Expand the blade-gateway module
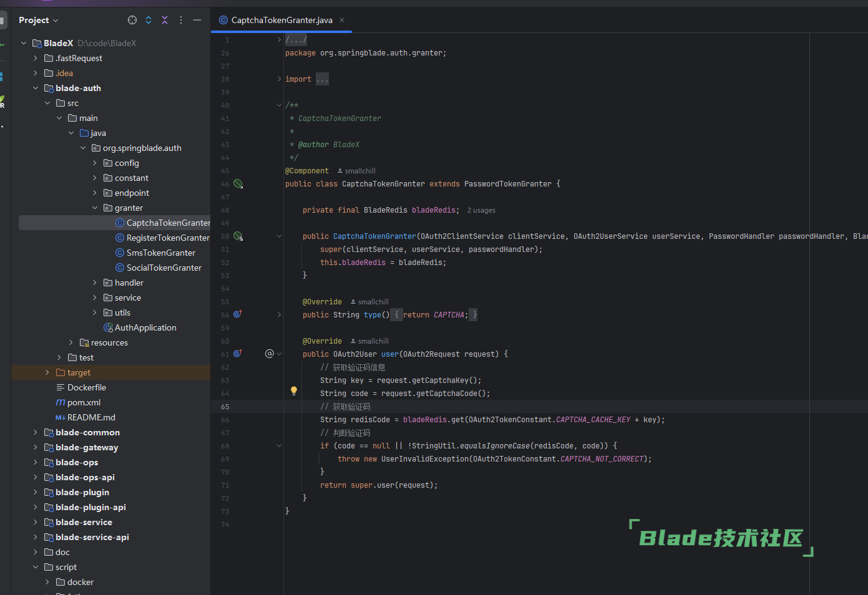The width and height of the screenshot is (868, 595). click(36, 447)
